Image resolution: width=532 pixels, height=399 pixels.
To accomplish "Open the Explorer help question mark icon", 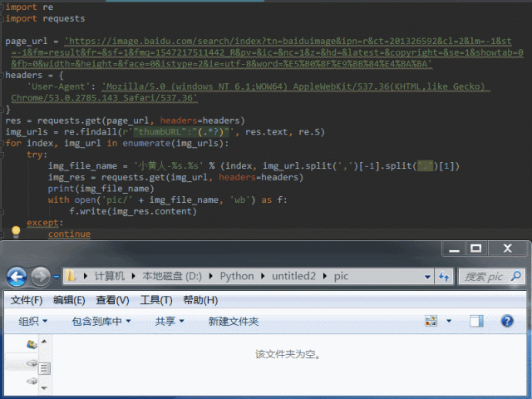I will click(x=507, y=321).
